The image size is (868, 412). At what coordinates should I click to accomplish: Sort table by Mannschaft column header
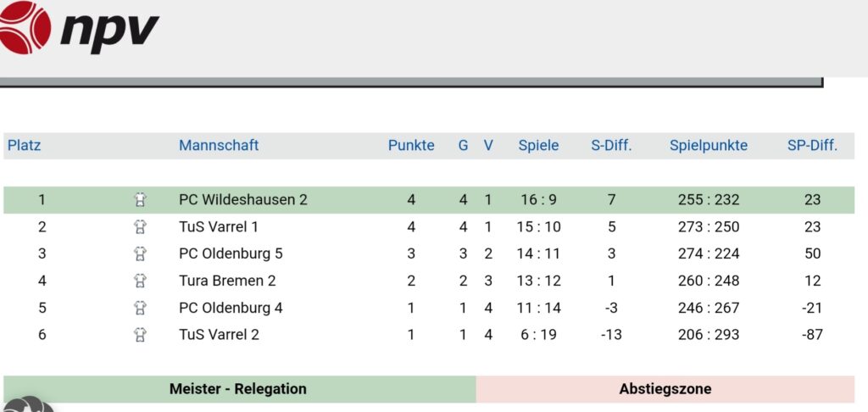pos(219,146)
